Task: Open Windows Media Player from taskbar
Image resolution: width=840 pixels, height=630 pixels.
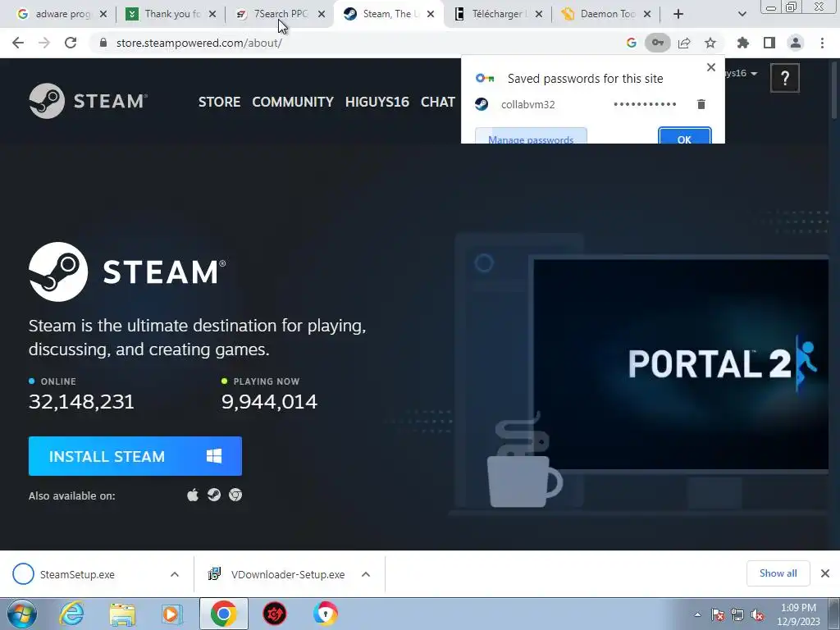Action: coord(172,614)
